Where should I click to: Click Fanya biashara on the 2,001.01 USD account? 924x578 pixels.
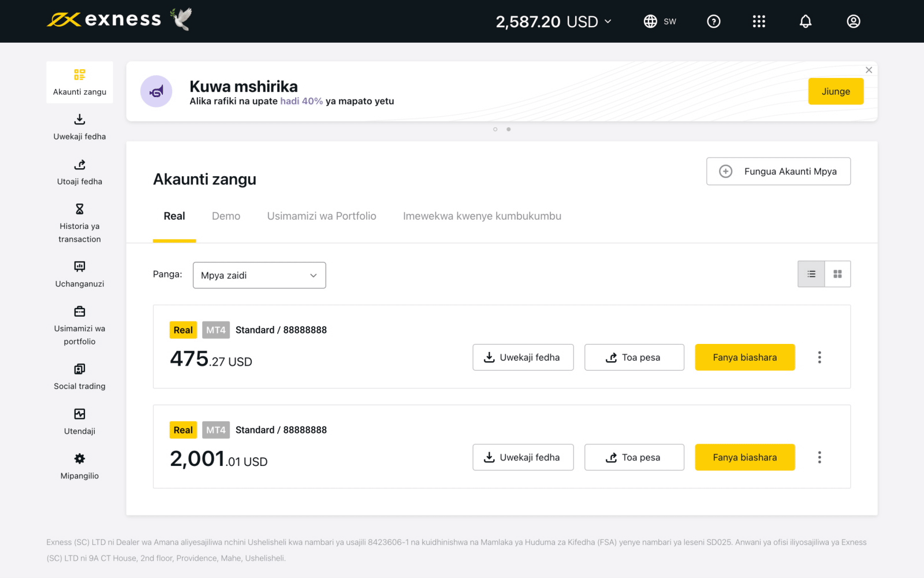745,457
